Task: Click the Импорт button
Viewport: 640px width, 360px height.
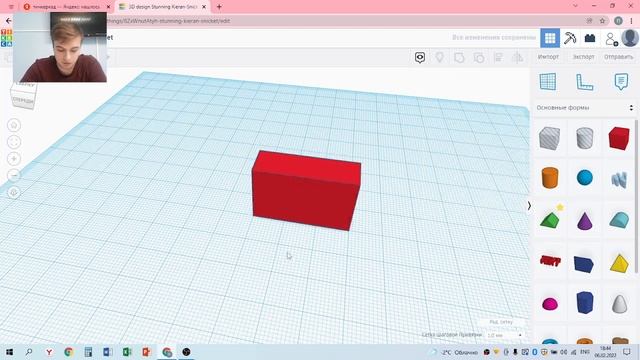Action: (x=548, y=57)
